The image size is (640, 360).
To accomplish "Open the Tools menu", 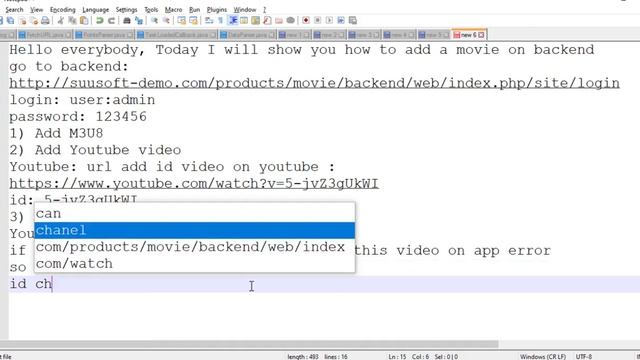I will coord(151,9).
